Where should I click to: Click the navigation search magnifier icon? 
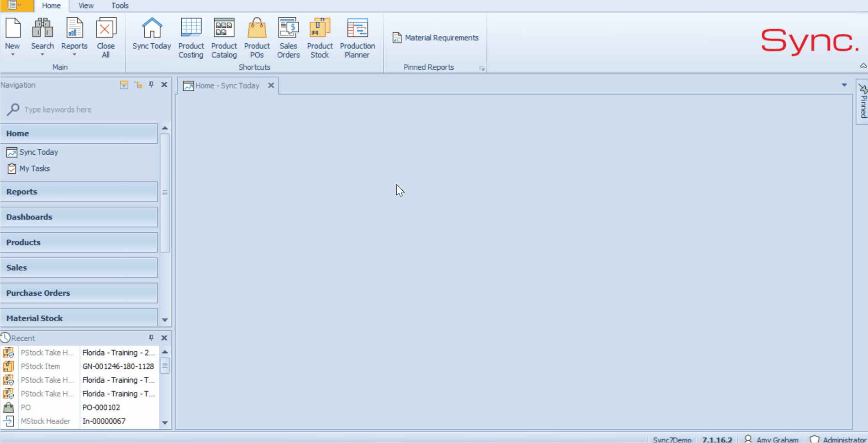tap(13, 109)
